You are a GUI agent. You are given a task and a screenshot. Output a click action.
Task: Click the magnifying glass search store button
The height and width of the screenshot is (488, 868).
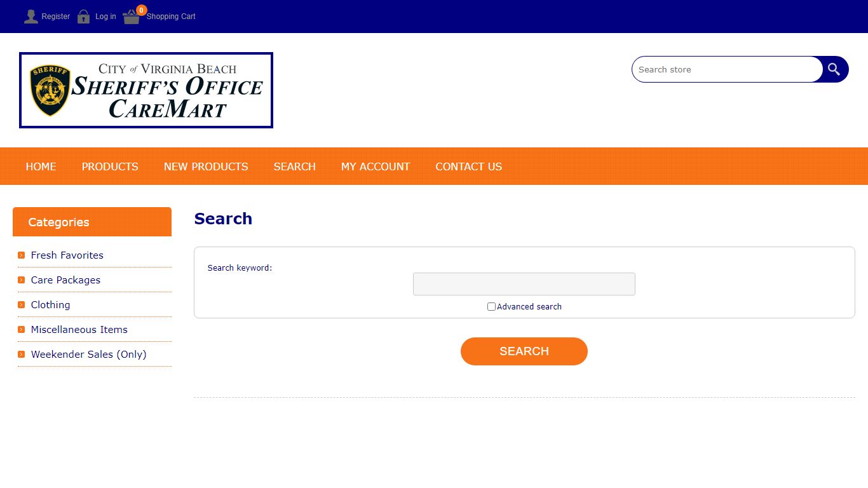834,69
